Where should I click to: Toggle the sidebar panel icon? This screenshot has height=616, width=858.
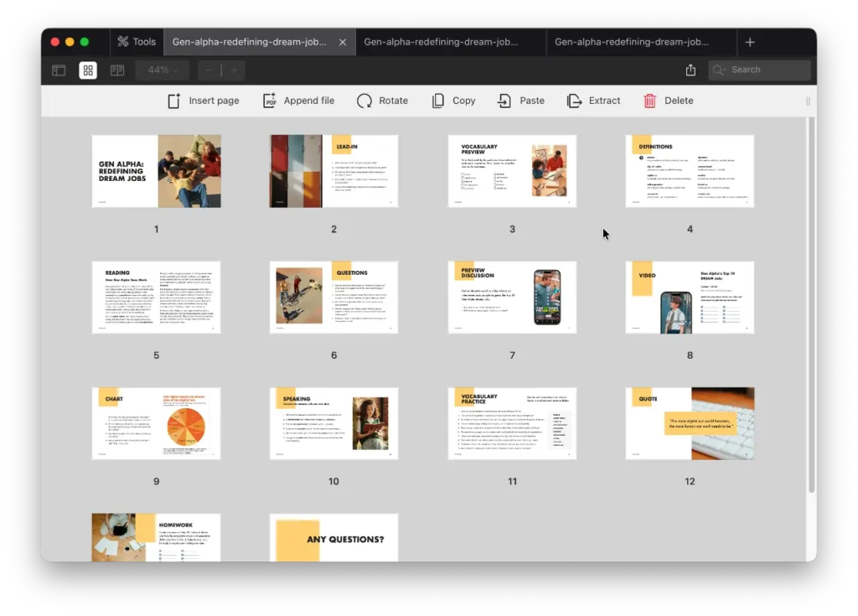(x=58, y=70)
